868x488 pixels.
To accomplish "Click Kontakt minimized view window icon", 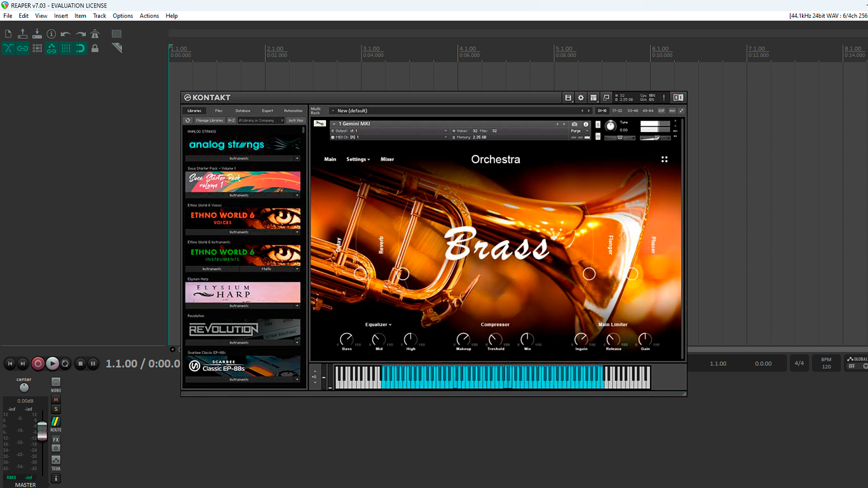I will click(x=606, y=98).
